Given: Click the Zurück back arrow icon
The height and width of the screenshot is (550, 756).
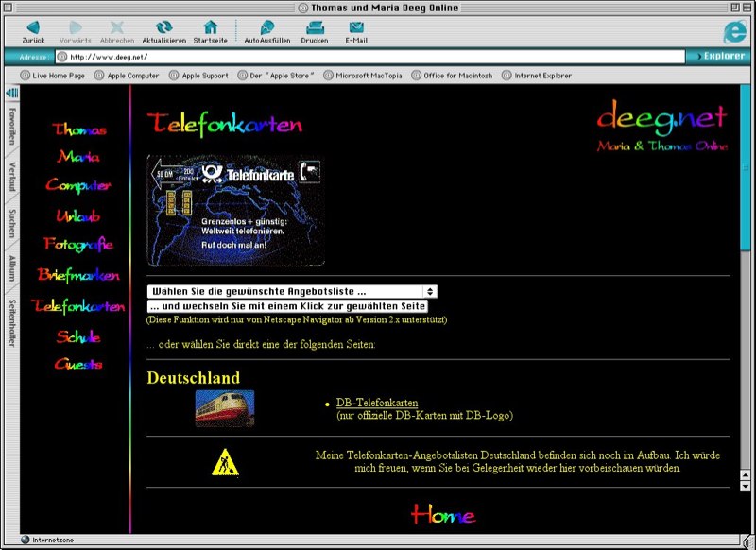Looking at the screenshot, I should (33, 27).
